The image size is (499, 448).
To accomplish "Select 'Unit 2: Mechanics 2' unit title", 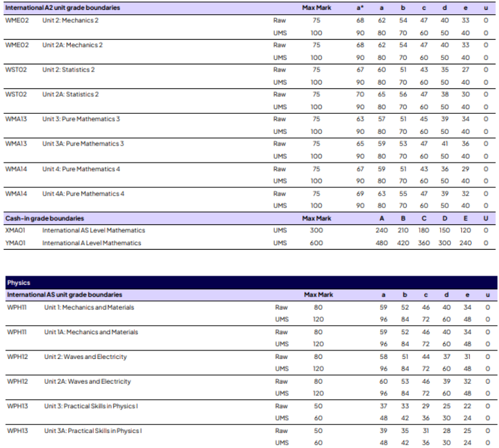I will click(70, 20).
